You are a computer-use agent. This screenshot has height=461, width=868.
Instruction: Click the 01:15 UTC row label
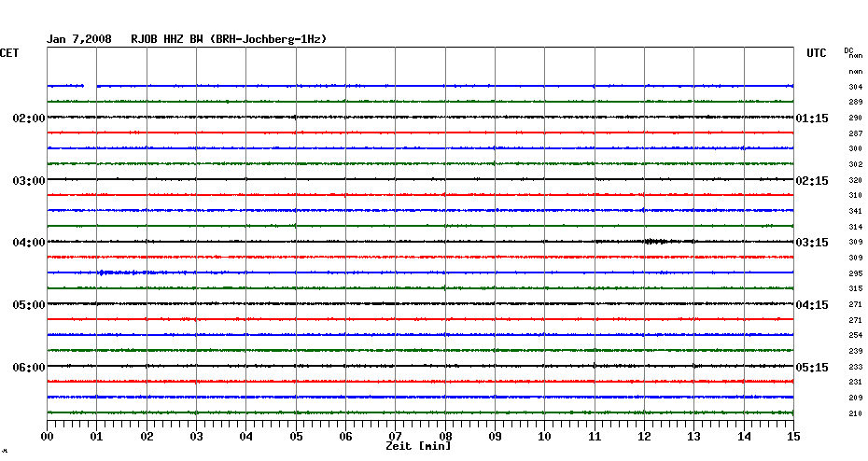(812, 119)
